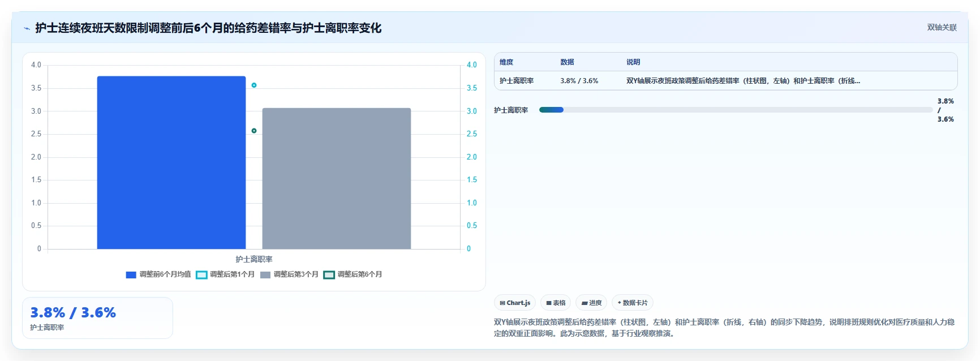Click table cell 护士离职率
The image size is (980, 361).
pos(517,81)
